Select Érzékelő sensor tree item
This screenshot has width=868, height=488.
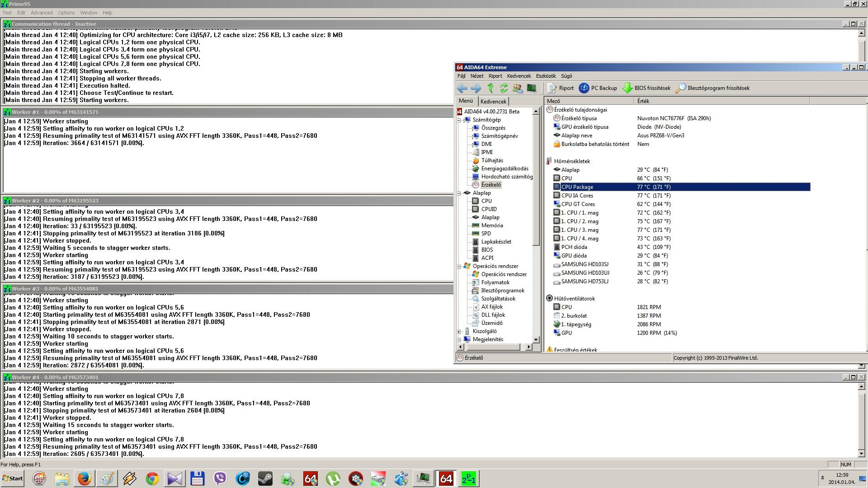click(491, 185)
